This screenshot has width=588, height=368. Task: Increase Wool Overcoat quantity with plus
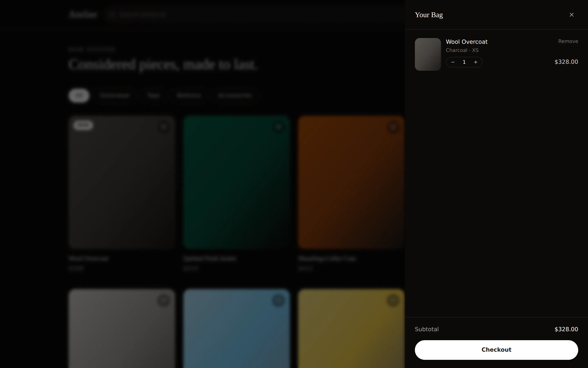pyautogui.click(x=476, y=62)
